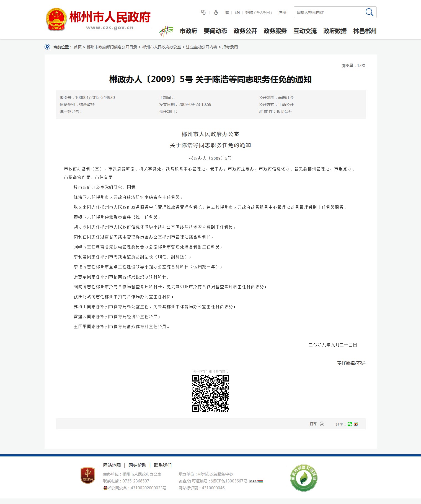Click the article headline 郴政办人〔2009〕5号
Viewport: 421px width, 504px height.
[x=210, y=80]
